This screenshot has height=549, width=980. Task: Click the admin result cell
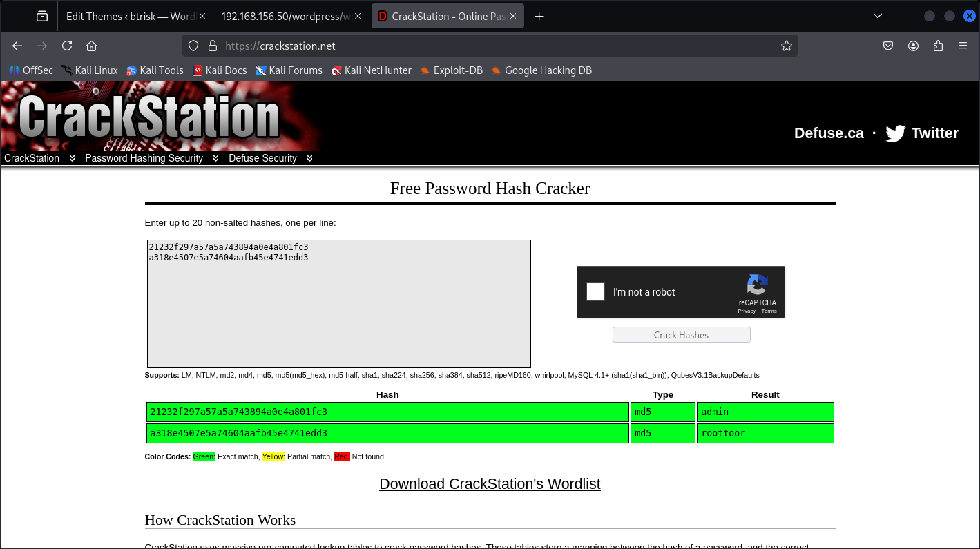[765, 412]
